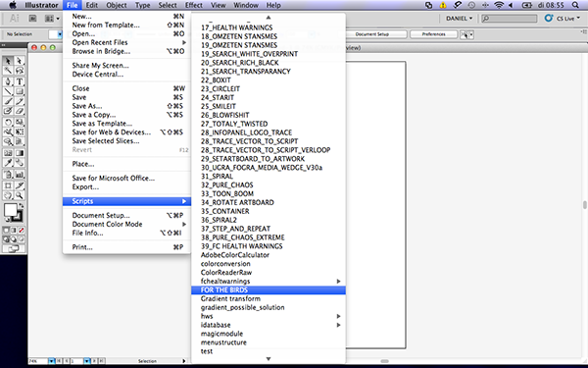Expand Open Recent Files submenu arrow

tap(184, 42)
